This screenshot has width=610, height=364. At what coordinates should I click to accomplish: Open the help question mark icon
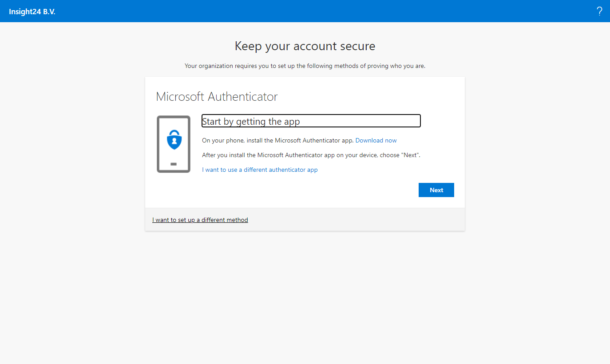pyautogui.click(x=599, y=11)
